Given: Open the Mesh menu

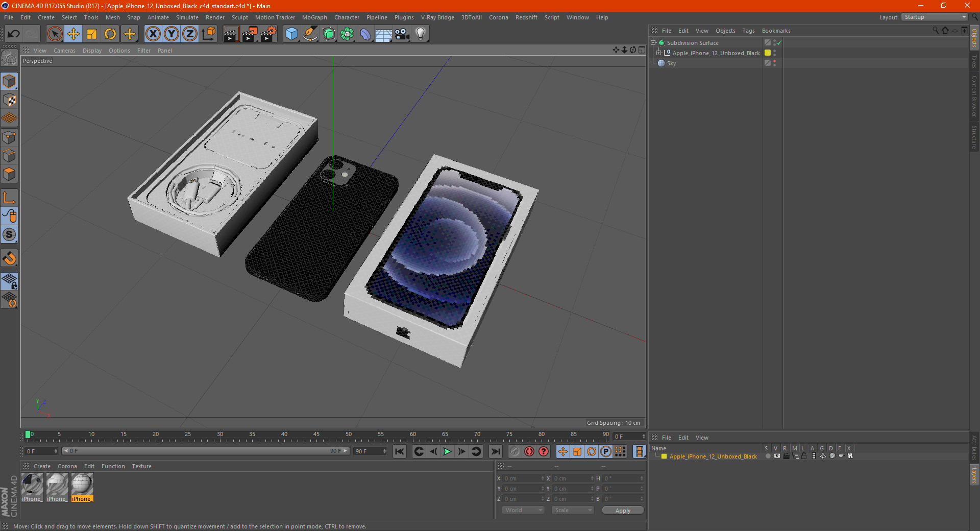Looking at the screenshot, I should (x=112, y=17).
